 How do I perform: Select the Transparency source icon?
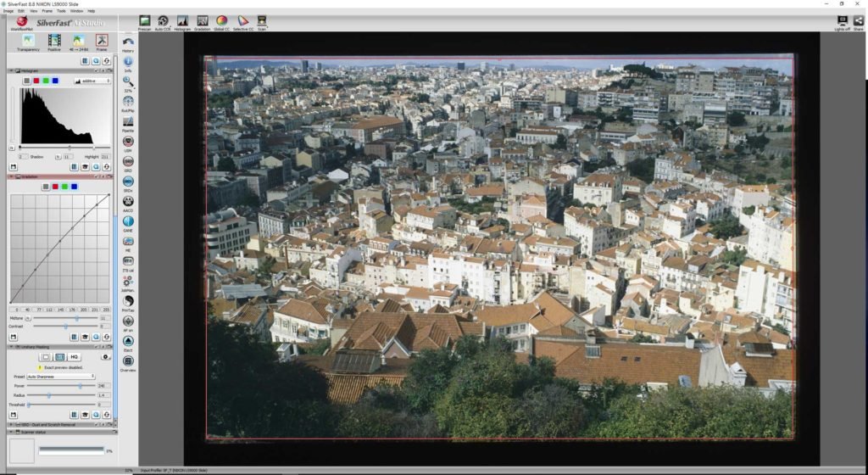click(28, 41)
